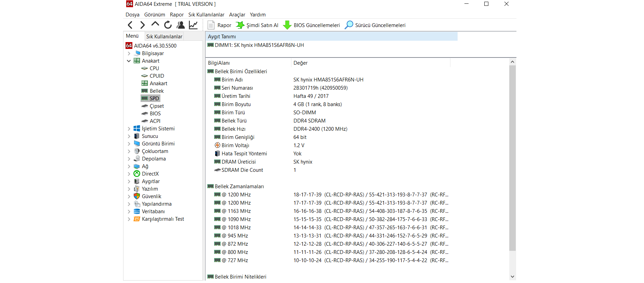
Task: Go back with the left arrow icon
Action: point(130,25)
